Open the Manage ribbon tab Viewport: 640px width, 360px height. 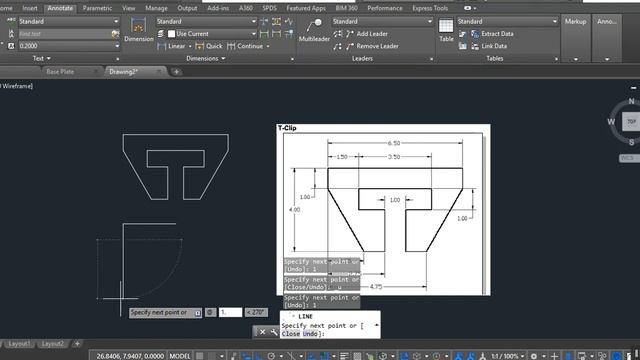[156, 8]
